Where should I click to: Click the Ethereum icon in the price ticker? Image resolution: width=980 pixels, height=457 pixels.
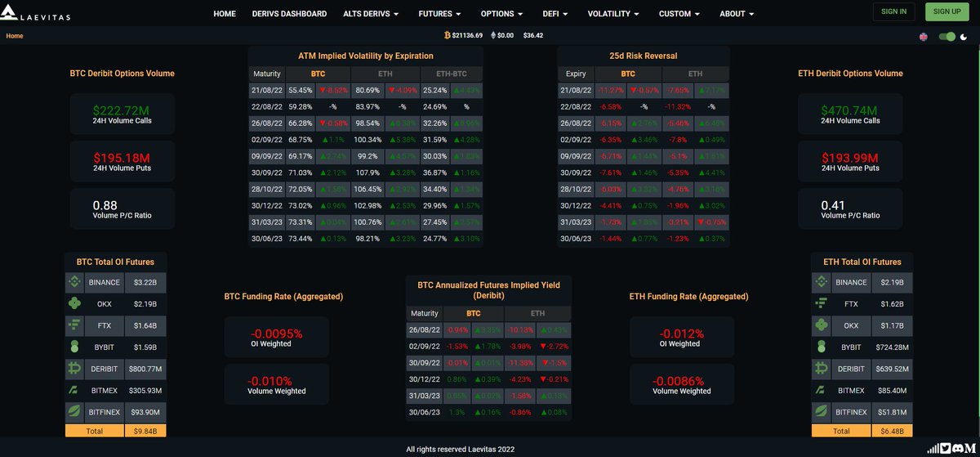pyautogui.click(x=492, y=35)
